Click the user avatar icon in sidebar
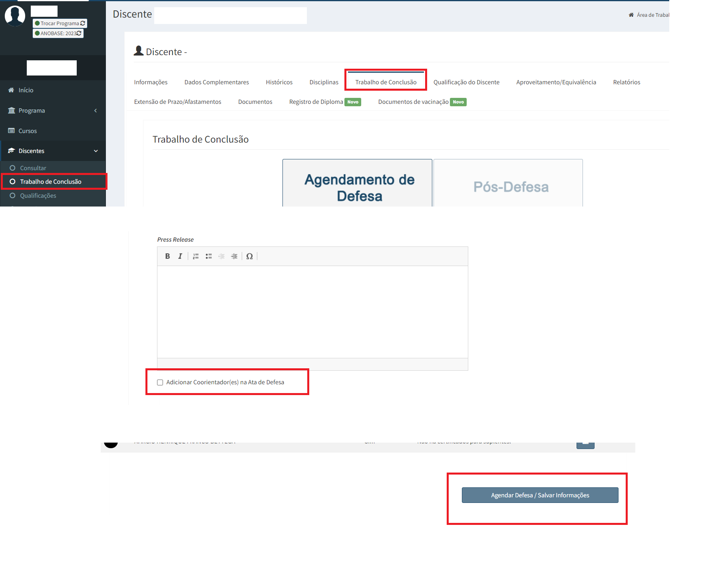This screenshot has height=588, width=716. coord(15,16)
